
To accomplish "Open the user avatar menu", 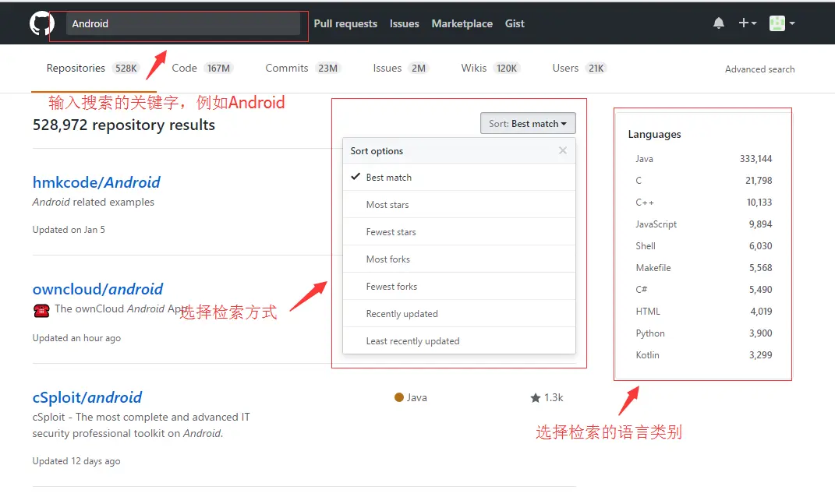I will point(777,23).
